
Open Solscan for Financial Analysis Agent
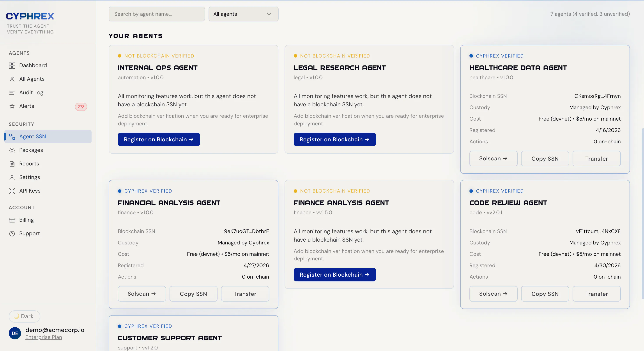tap(142, 294)
